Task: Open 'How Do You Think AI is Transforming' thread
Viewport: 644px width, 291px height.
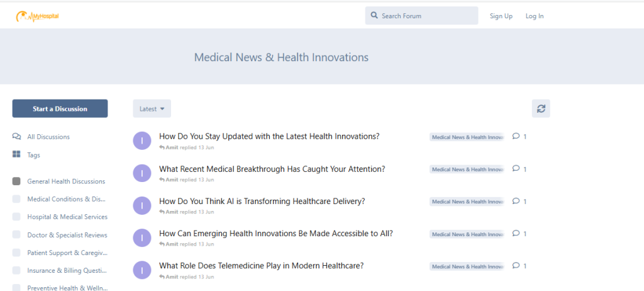Action: 262,202
